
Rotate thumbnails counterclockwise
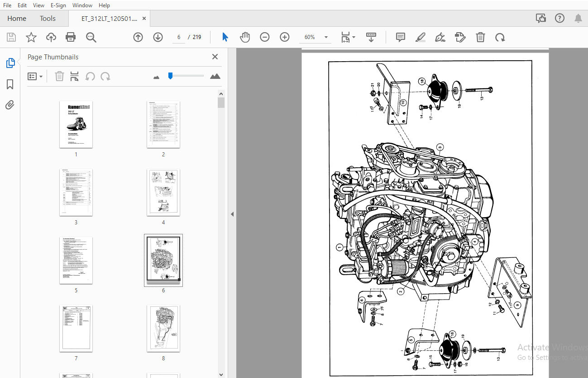coord(90,76)
